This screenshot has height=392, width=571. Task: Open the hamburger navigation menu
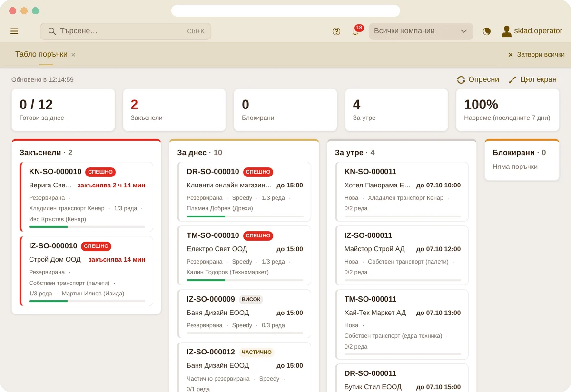pyautogui.click(x=14, y=31)
